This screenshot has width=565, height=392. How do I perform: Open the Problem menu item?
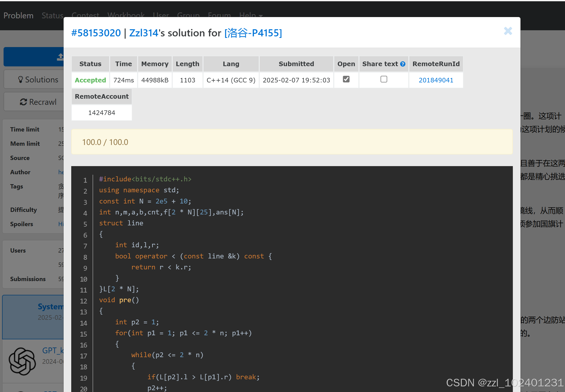coord(18,16)
